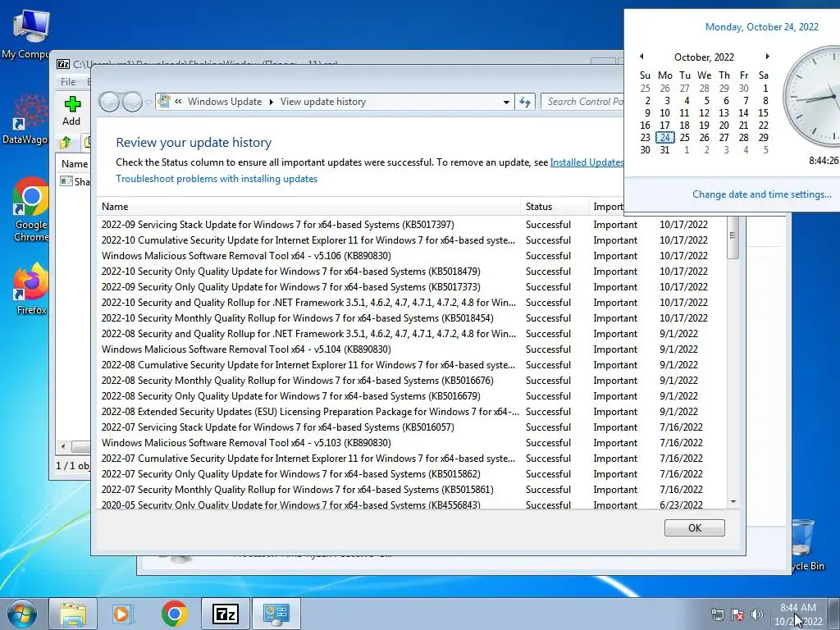This screenshot has height=630, width=840.
Task: Open the Windows Start menu
Action: coord(21,614)
